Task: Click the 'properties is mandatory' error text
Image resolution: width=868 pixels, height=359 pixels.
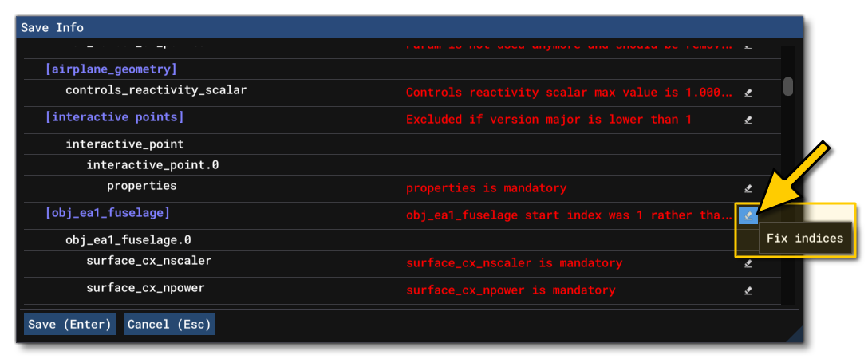Action: tap(486, 189)
